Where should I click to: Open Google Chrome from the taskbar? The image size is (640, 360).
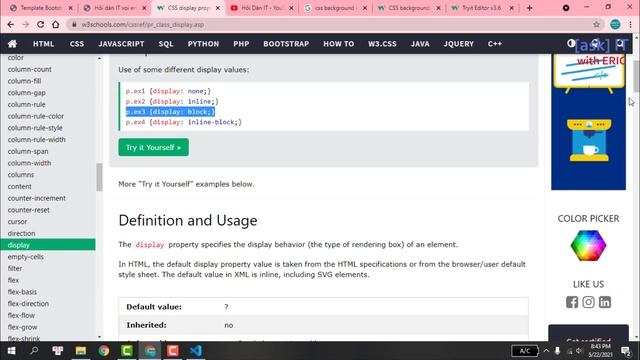pyautogui.click(x=104, y=351)
